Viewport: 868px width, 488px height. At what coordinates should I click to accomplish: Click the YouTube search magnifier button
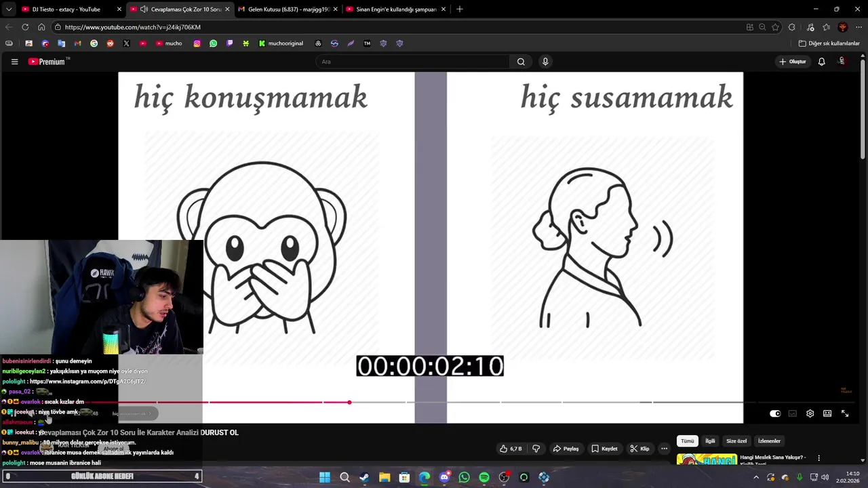tap(521, 62)
